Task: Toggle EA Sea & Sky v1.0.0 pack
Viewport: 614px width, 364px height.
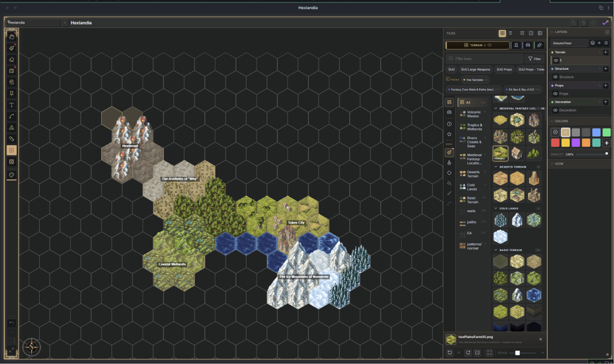Action: coord(524,90)
